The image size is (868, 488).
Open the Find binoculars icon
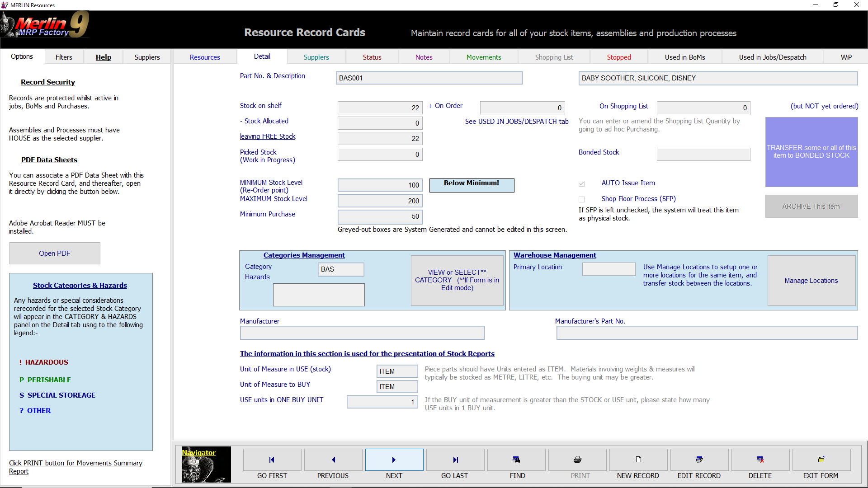516,460
